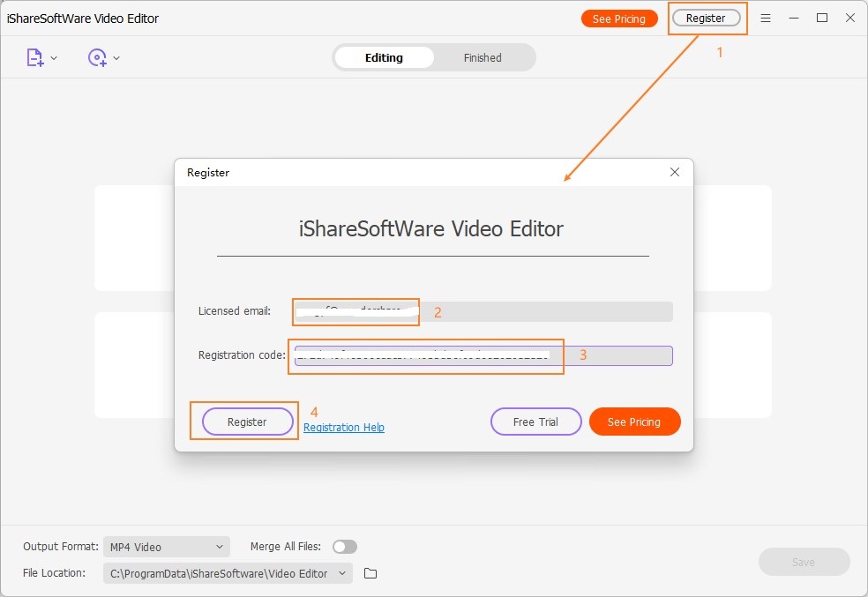Image resolution: width=868 pixels, height=597 pixels.
Task: Close the Video Editor main window
Action: (850, 19)
